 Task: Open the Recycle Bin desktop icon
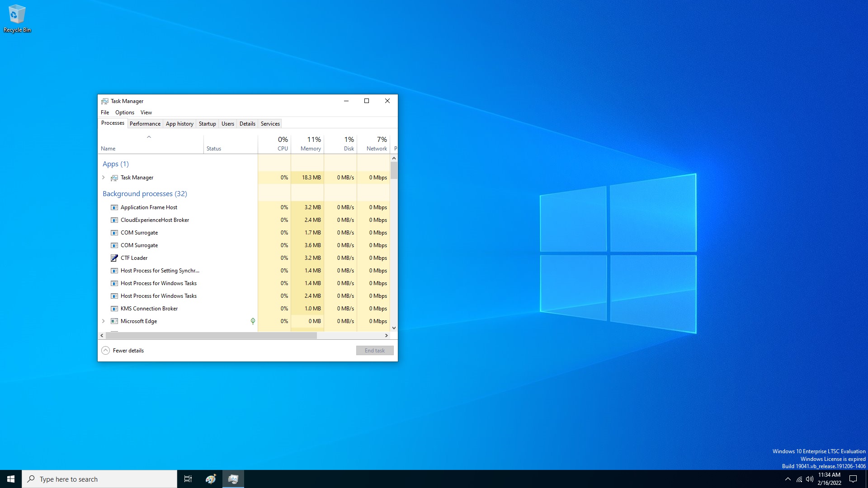click(17, 19)
